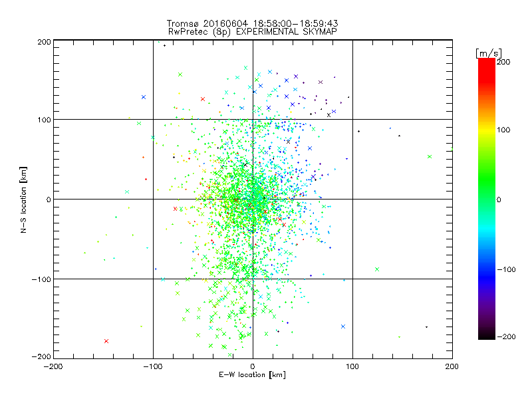Select the blue X marker near -110, 130 km
Viewport: 532px width, 399px height.
click(x=144, y=97)
